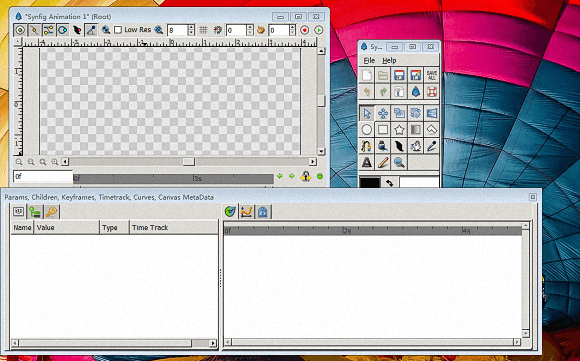Toggle width ducks display icon
Screen dimensions: 580x361
(77, 30)
